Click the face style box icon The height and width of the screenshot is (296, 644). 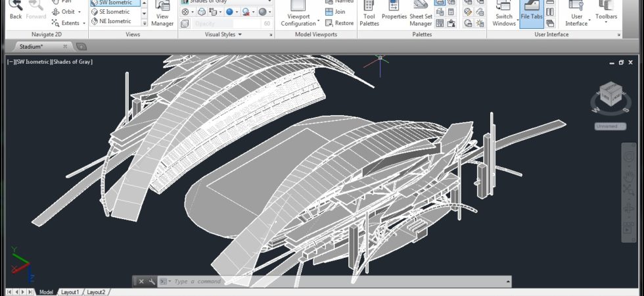point(202,12)
